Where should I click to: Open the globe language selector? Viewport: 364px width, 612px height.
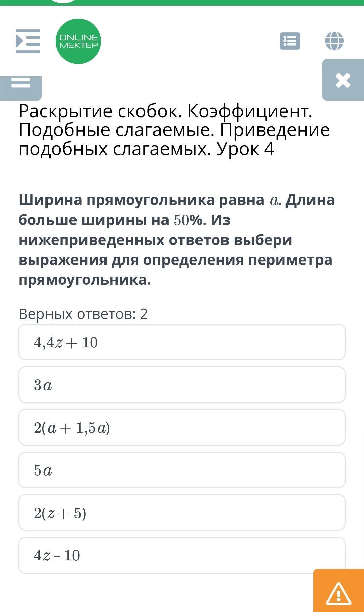(x=334, y=41)
